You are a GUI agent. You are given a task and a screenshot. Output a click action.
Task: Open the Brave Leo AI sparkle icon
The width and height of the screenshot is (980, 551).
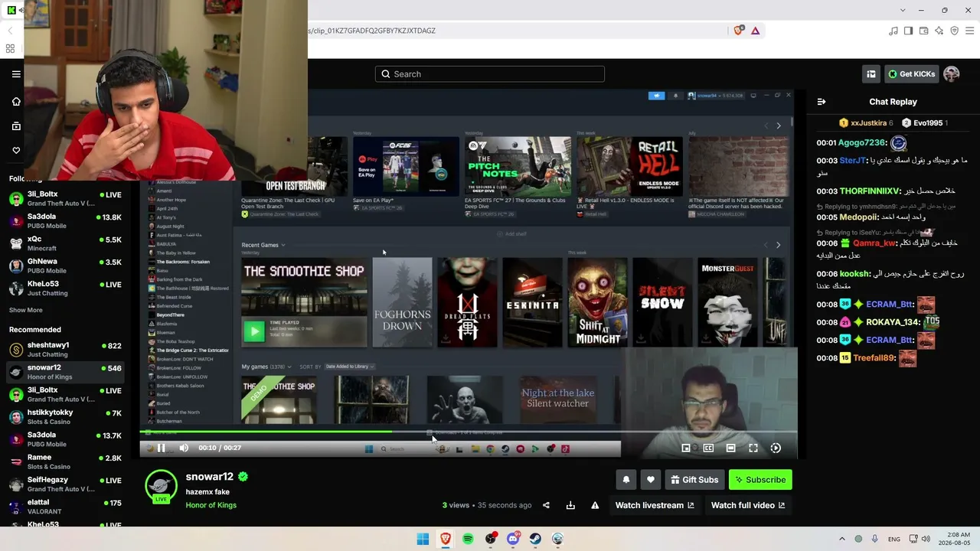pos(939,31)
